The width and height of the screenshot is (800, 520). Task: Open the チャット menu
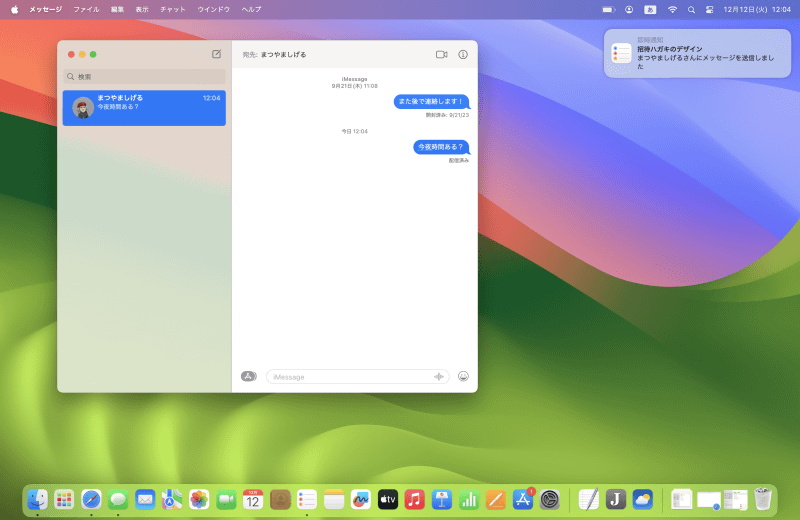tap(172, 9)
